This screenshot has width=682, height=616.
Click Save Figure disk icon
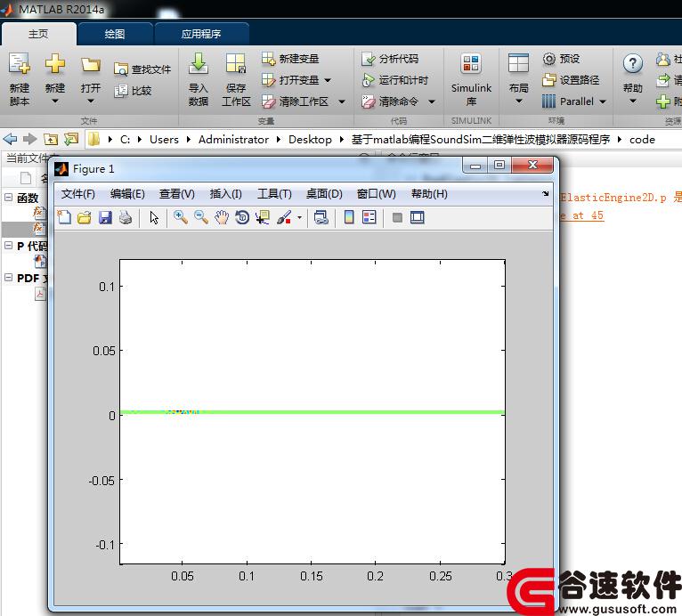click(105, 217)
